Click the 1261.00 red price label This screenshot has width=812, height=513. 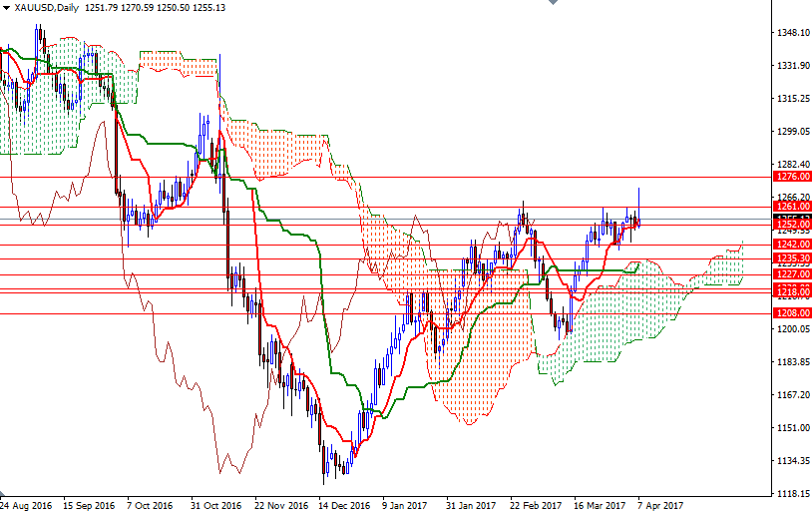(792, 207)
